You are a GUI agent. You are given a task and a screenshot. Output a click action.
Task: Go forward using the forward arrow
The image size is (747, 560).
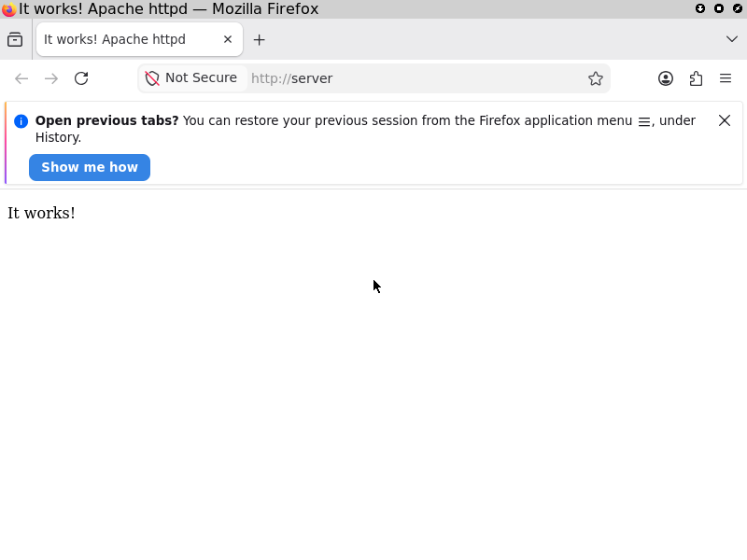click(x=51, y=78)
